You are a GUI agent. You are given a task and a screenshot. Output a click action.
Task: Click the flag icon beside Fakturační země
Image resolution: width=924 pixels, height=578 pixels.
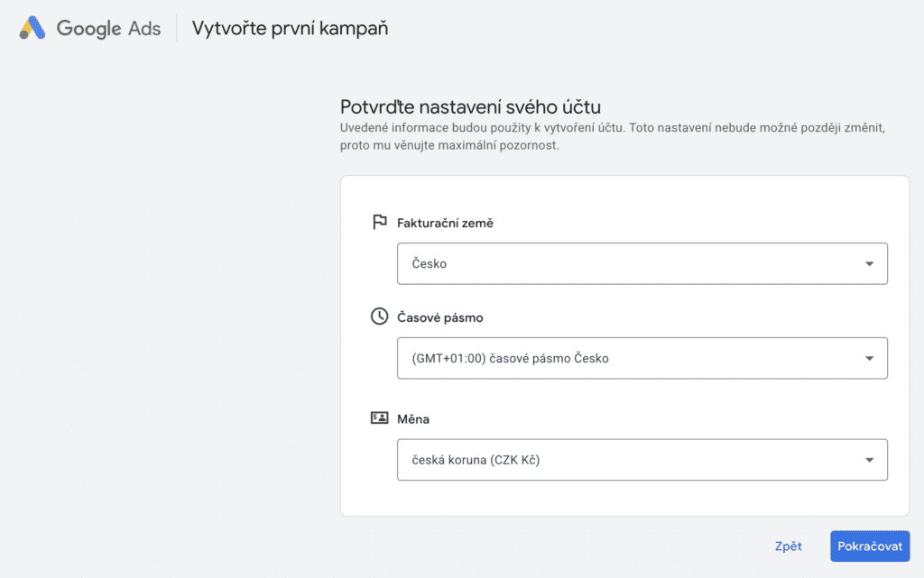click(x=379, y=223)
